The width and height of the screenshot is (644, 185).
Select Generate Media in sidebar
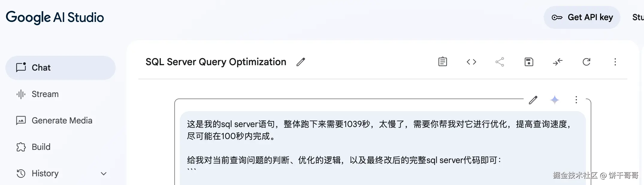click(x=62, y=121)
